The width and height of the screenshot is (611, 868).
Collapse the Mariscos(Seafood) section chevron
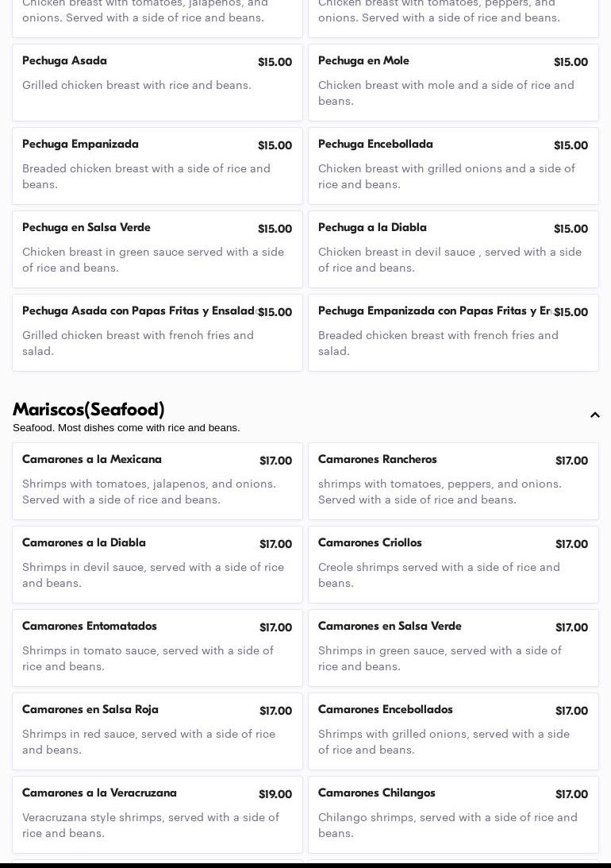pyautogui.click(x=594, y=415)
